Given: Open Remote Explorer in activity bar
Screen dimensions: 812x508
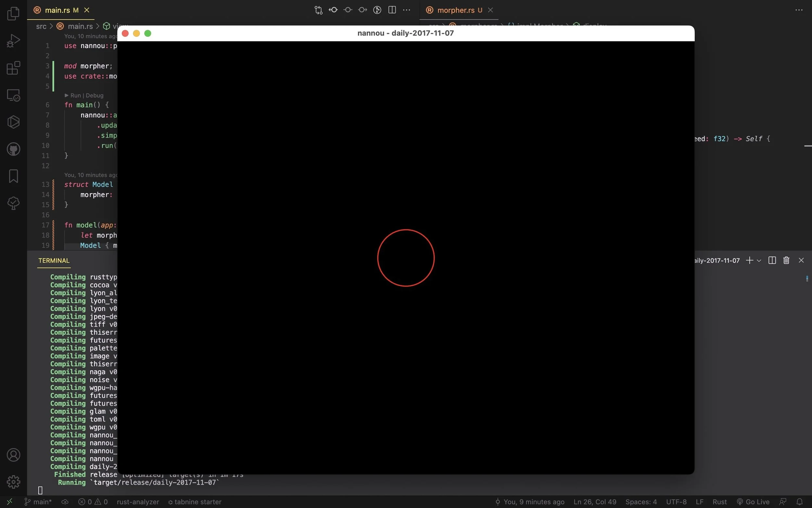Looking at the screenshot, I should pyautogui.click(x=13, y=95).
